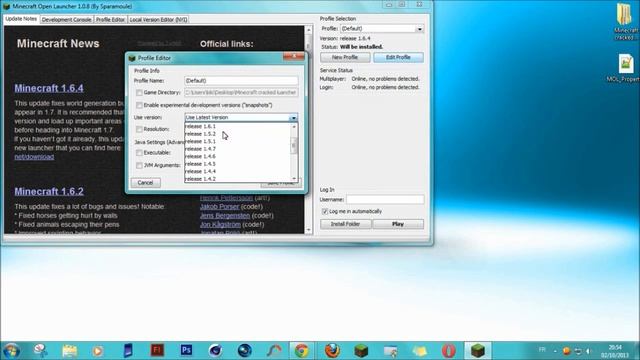This screenshot has width=640, height=360.
Task: Launch Windows Media Player from taskbar
Action: 98,351
